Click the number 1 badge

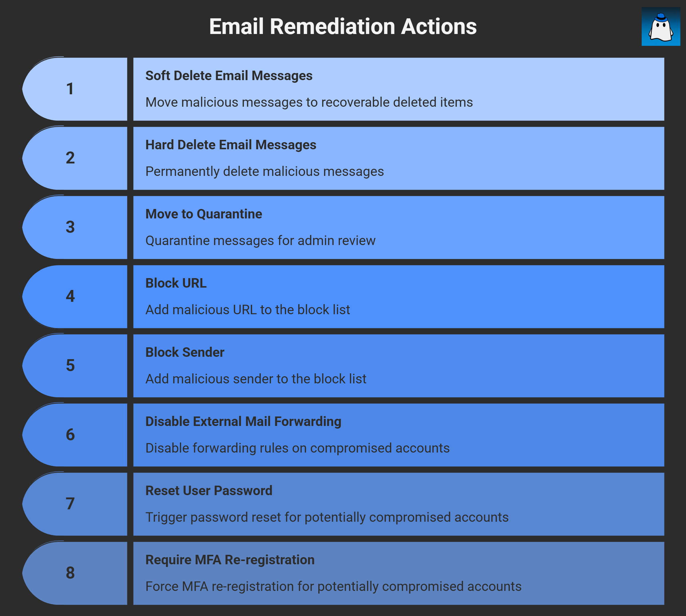[75, 89]
